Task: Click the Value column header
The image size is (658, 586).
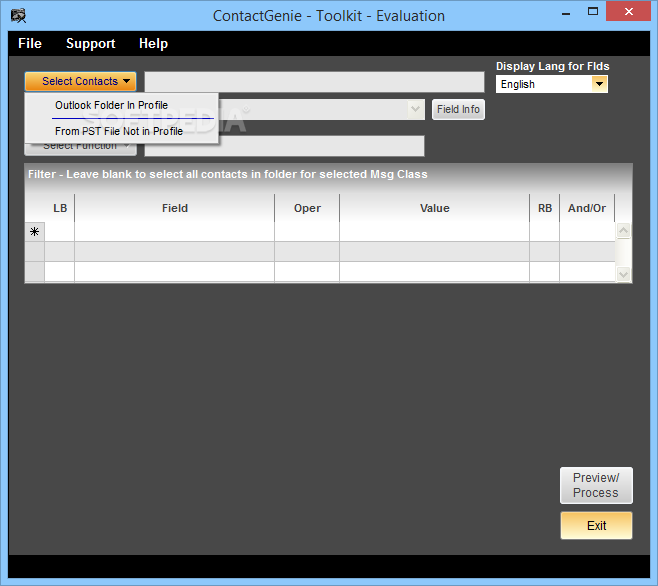Action: pyautogui.click(x=435, y=208)
